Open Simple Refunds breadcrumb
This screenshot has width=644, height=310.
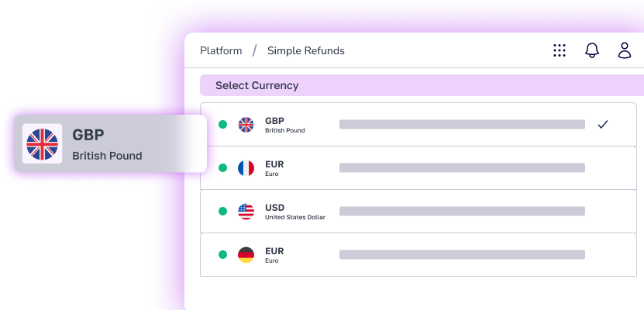(306, 51)
